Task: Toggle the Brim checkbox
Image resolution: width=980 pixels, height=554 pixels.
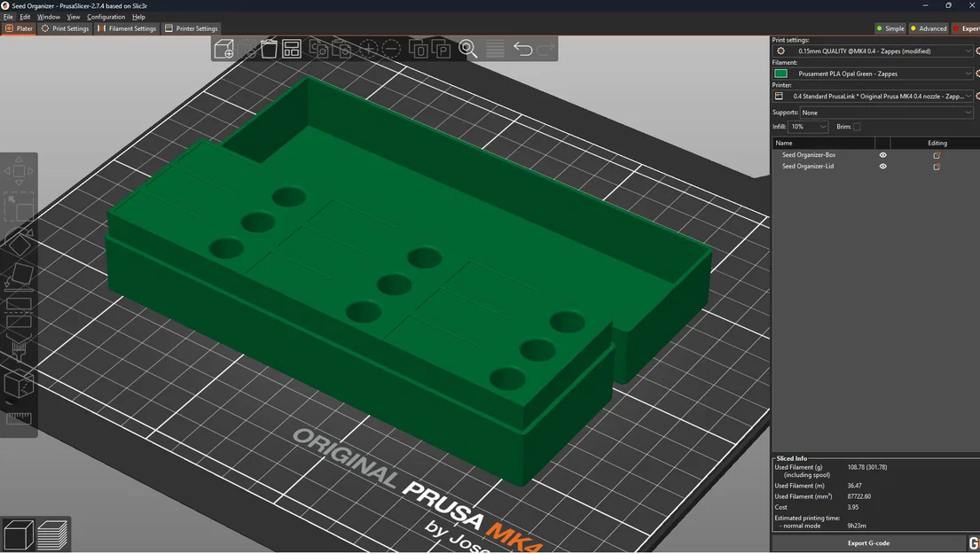Action: pyautogui.click(x=857, y=126)
